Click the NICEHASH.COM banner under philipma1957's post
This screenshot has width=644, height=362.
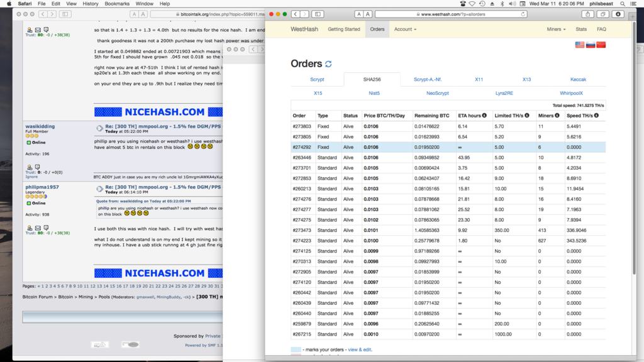click(x=158, y=273)
